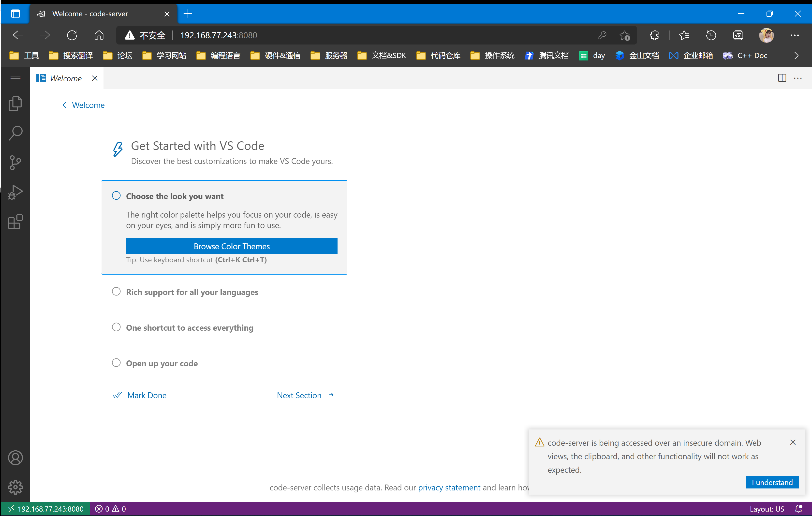The height and width of the screenshot is (516, 812).
Task: Click the Accounts icon in sidebar
Action: pos(15,458)
